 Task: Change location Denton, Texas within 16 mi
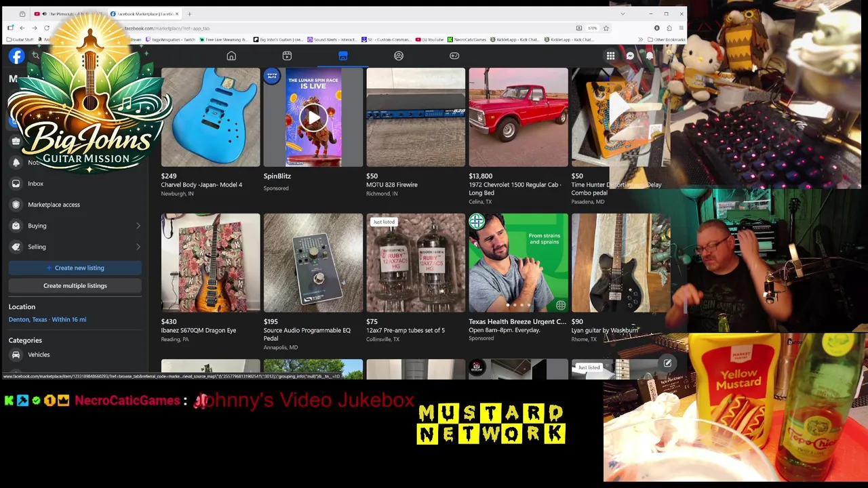pos(47,319)
